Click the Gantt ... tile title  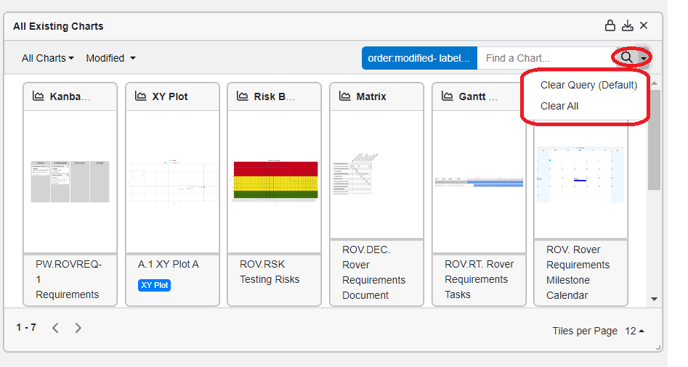click(478, 97)
